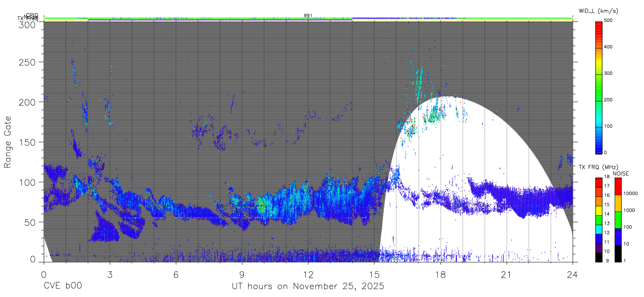Screen dimensions: 644x297
Task: Click the black NOISE segment above 1
Action: [618, 253]
